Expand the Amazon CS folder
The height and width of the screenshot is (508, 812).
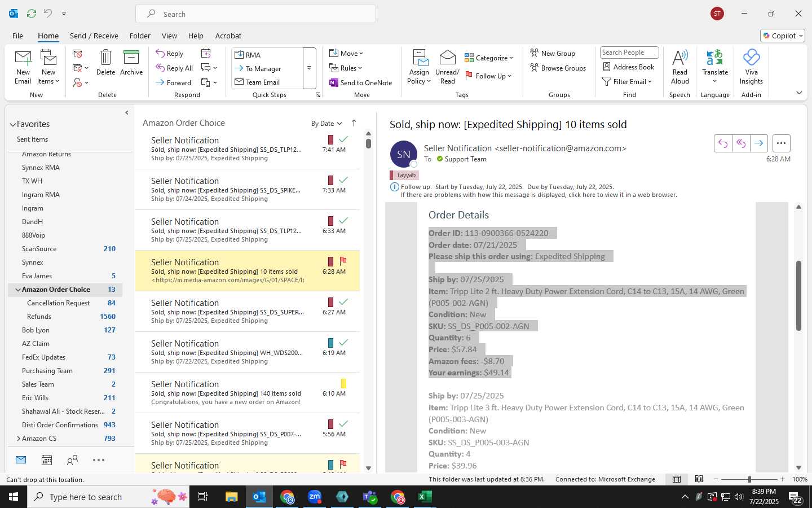point(18,439)
